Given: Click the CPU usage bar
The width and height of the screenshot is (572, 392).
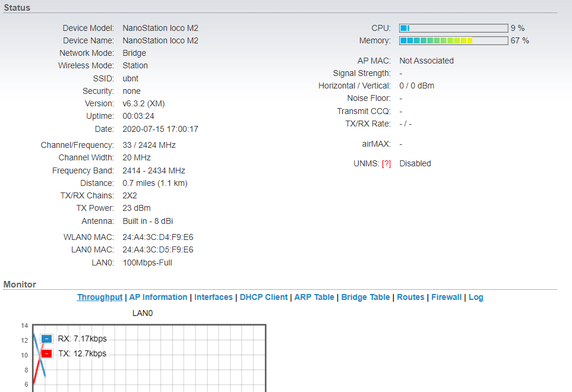Looking at the screenshot, I should pos(453,29).
